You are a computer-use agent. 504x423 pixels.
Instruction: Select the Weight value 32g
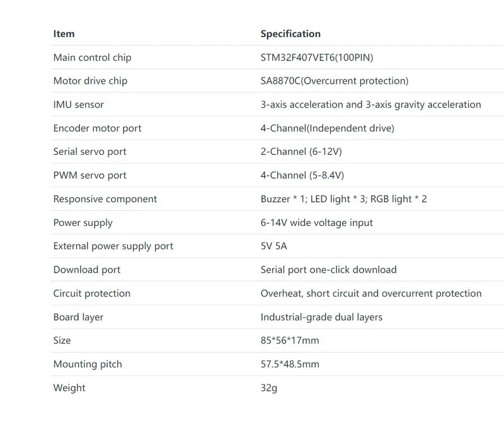269,388
